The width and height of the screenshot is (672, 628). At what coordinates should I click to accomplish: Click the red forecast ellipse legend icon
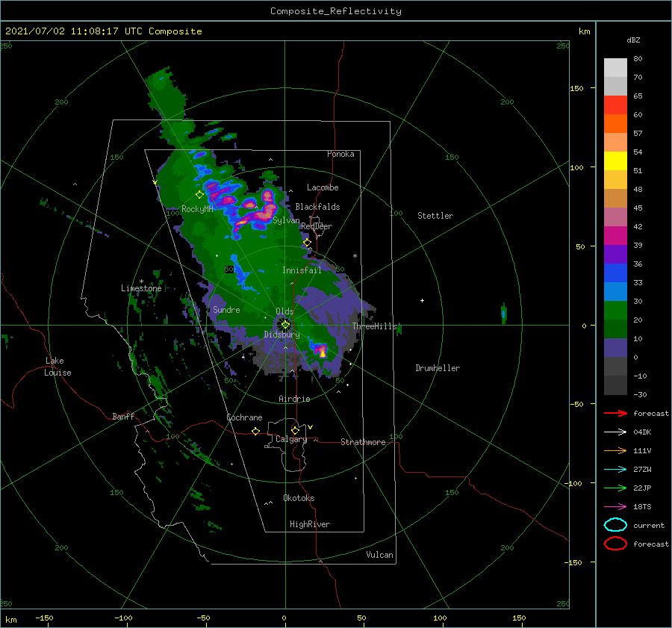coord(615,544)
